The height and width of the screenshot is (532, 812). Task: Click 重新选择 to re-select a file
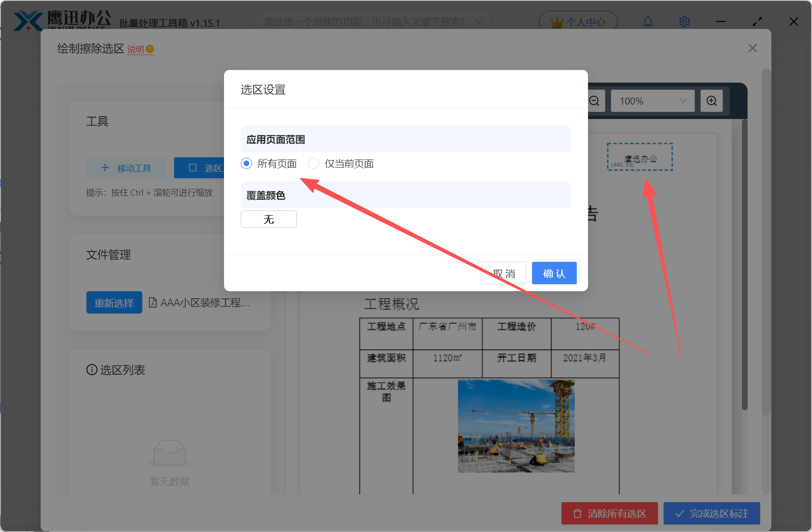114,302
